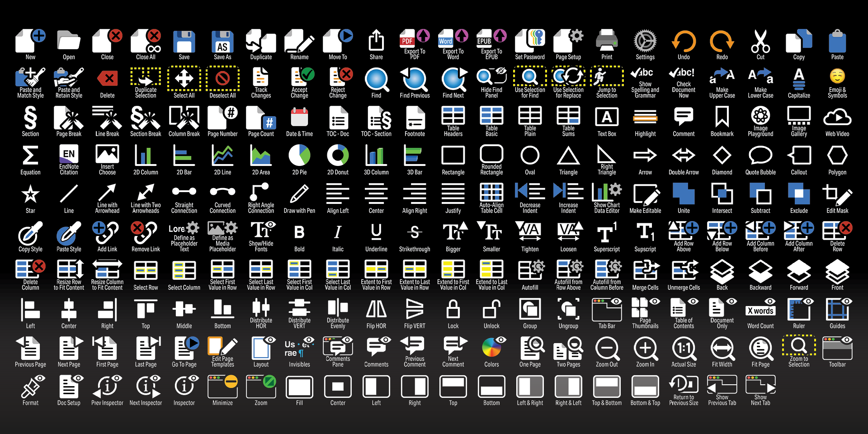The width and height of the screenshot is (868, 434).
Task: Select the Fit Width icon
Action: tap(722, 348)
